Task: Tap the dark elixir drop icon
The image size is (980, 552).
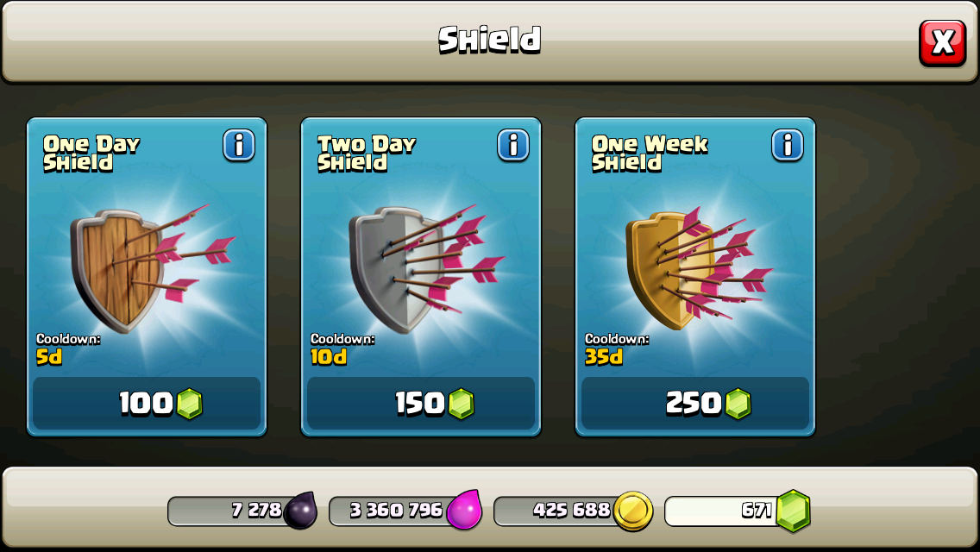Action: point(300,510)
